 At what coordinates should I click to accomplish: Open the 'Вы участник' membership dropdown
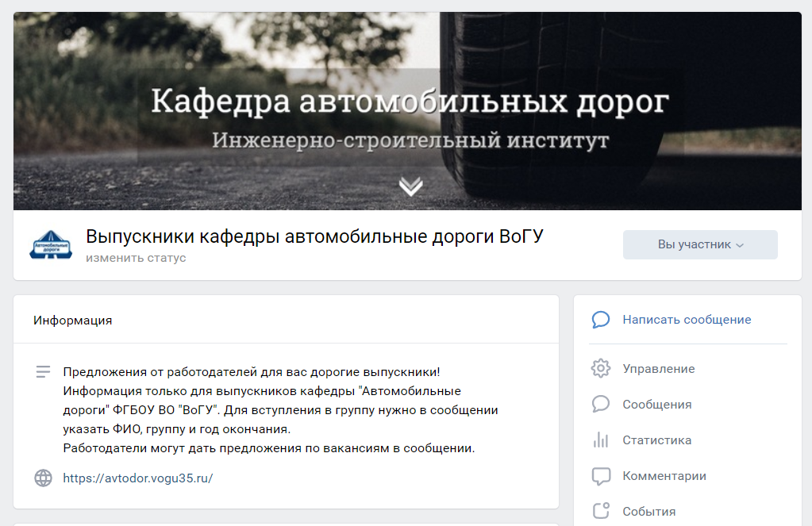[x=700, y=244]
